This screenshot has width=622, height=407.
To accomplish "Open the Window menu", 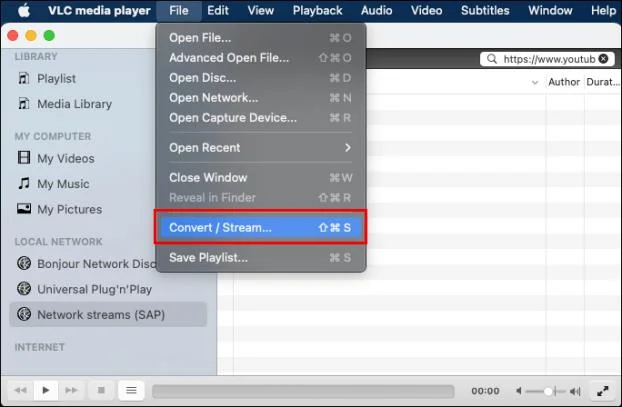I will pos(550,10).
